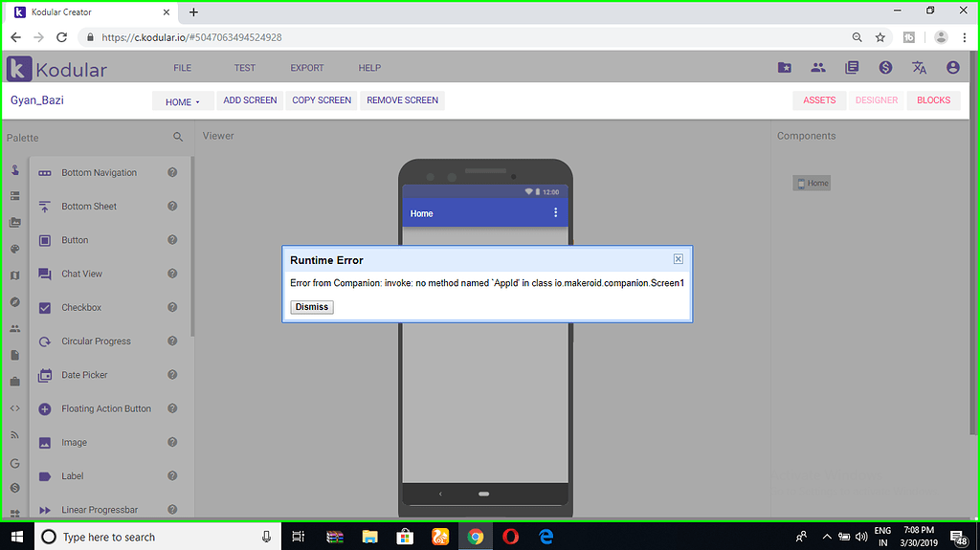Show help for Bottom Navigation
This screenshot has height=550, width=980.
click(172, 172)
